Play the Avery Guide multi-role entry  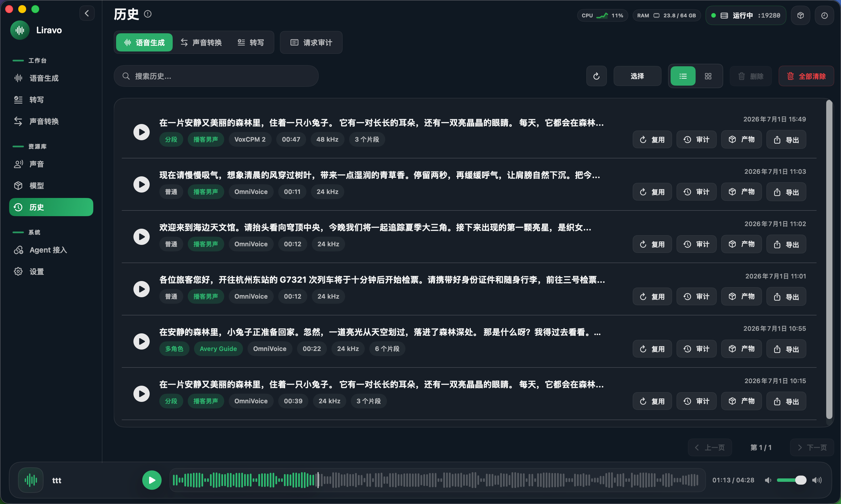coord(142,341)
